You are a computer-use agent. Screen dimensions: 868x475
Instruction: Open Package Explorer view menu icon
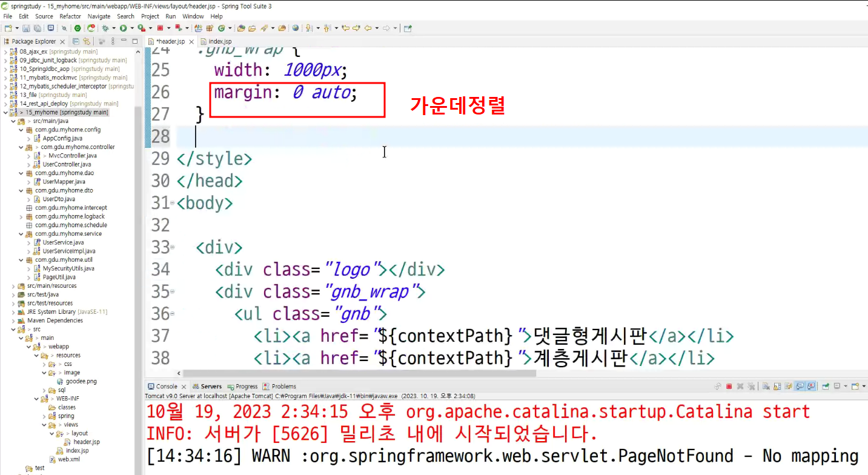pos(113,41)
